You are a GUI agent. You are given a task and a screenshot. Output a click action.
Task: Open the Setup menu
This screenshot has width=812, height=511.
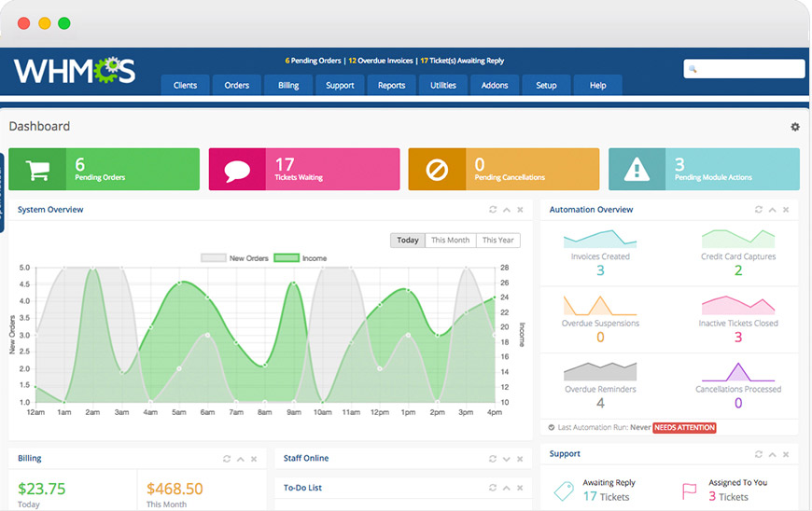pos(546,86)
